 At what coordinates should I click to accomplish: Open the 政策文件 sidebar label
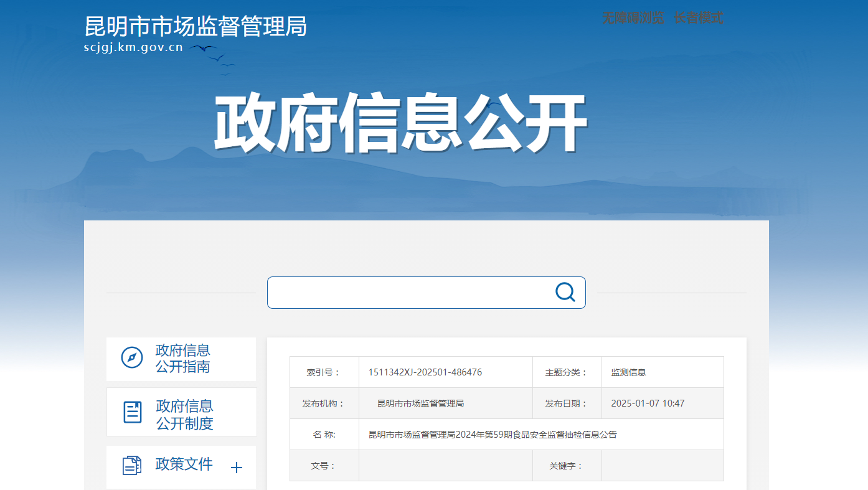coord(184,464)
